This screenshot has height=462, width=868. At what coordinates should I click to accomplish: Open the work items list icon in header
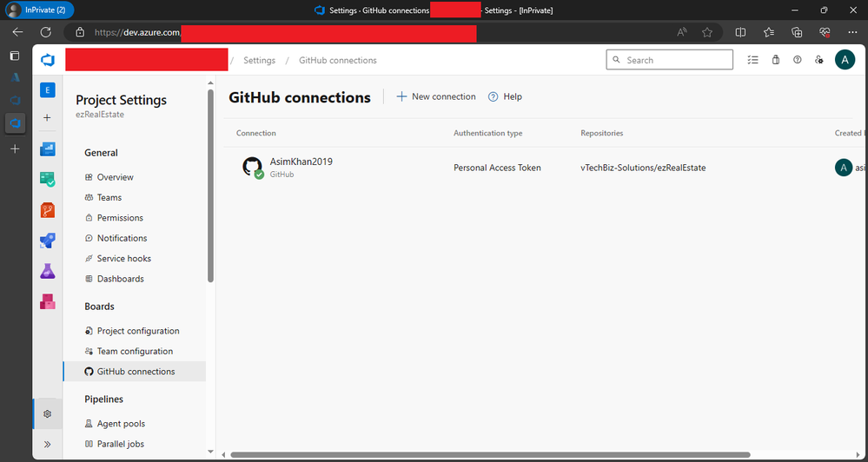(752, 60)
